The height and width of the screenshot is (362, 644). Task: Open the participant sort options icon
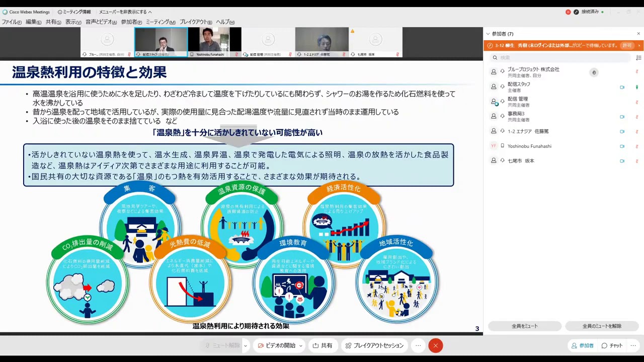point(638,58)
